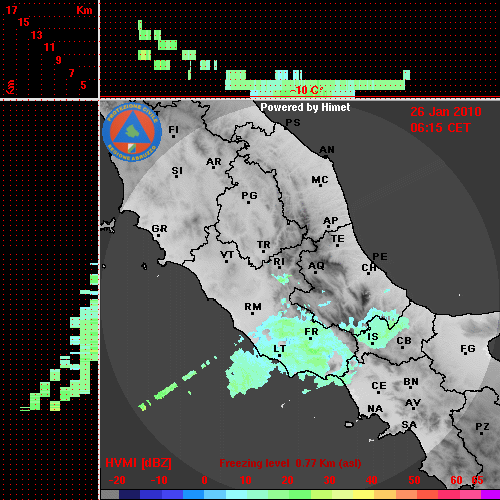Click the date '26 Jan 2010'
Viewport: 500px width, 500px height.
pyautogui.click(x=446, y=112)
